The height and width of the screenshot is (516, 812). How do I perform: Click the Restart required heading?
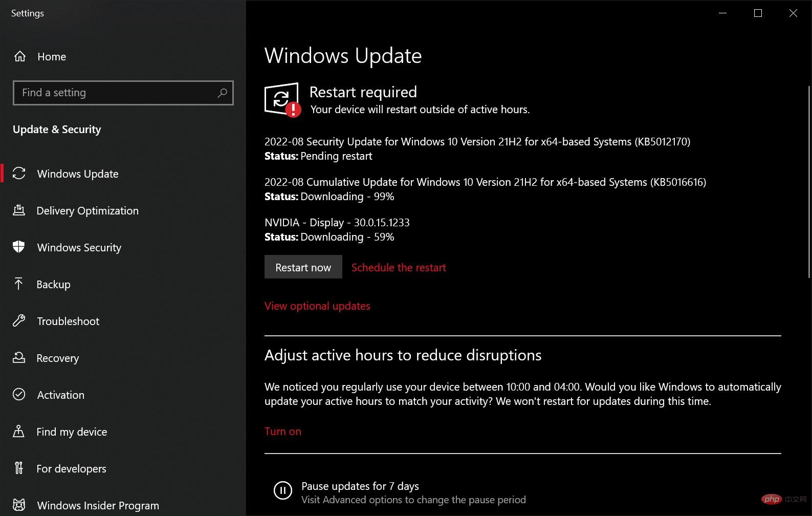point(363,92)
